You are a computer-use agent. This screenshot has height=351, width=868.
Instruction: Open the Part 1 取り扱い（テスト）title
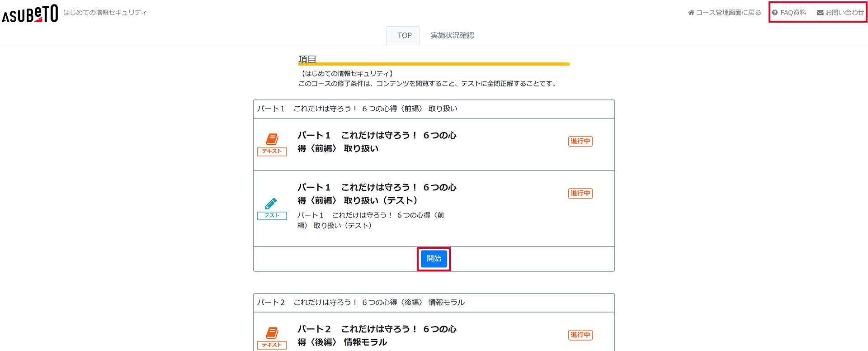[x=377, y=194]
